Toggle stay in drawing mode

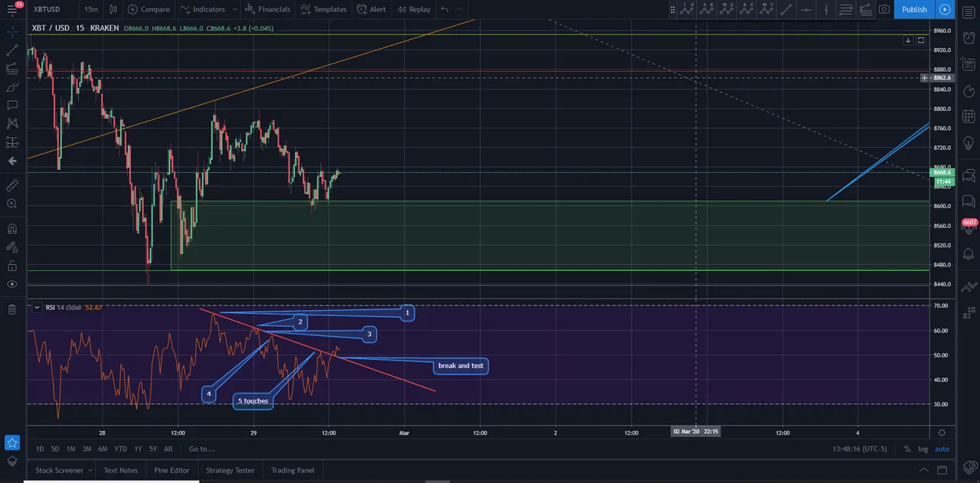click(12, 246)
